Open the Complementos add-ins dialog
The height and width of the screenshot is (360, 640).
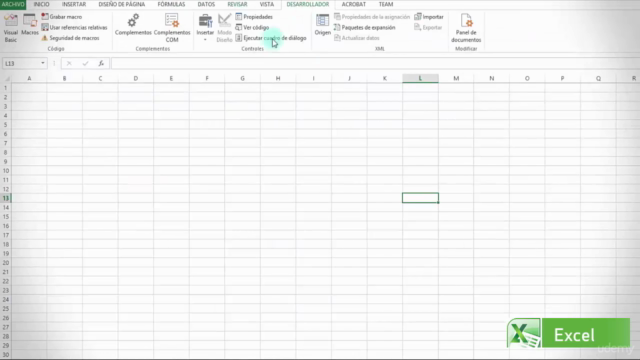[x=133, y=24]
